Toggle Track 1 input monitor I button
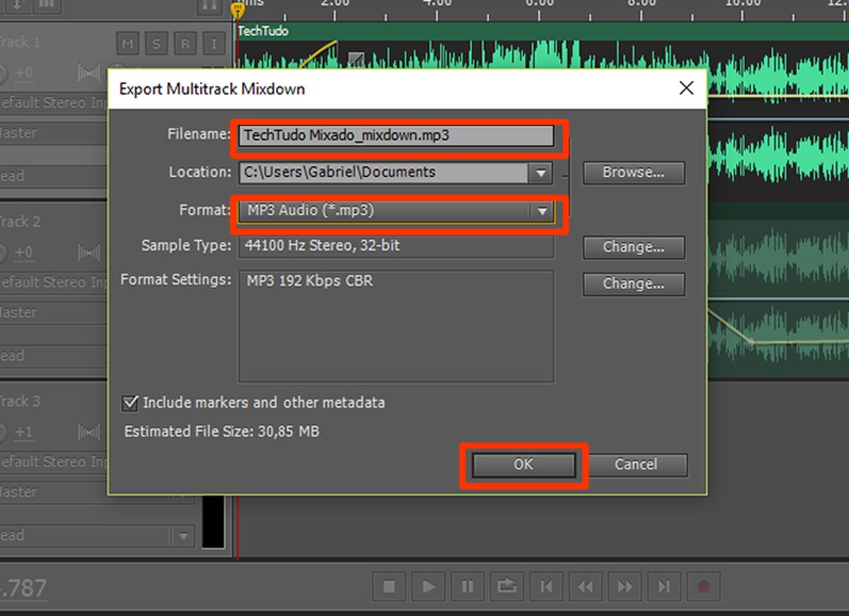The width and height of the screenshot is (849, 616). 214,43
